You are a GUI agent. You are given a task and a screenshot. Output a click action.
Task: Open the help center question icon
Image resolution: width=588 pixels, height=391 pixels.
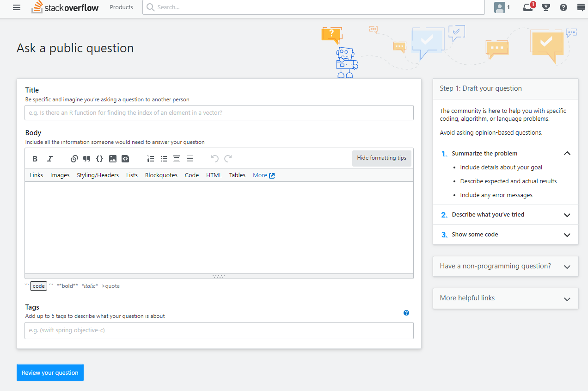coord(563,7)
